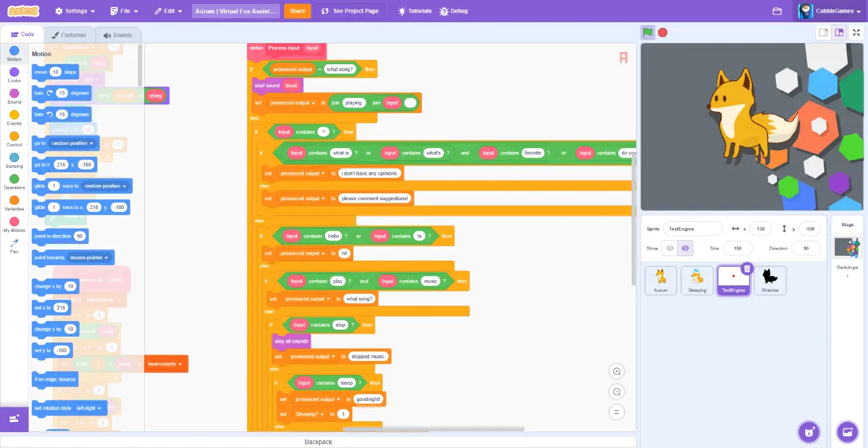Select the Sensing block category

14,161
